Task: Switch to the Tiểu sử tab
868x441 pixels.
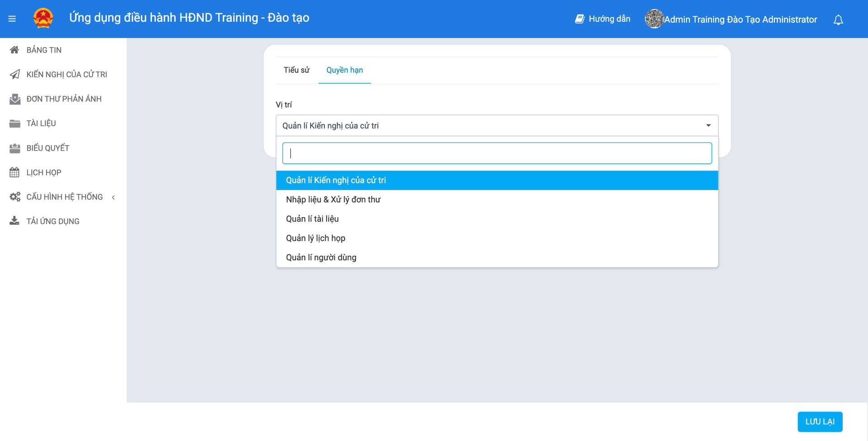Action: pyautogui.click(x=297, y=70)
